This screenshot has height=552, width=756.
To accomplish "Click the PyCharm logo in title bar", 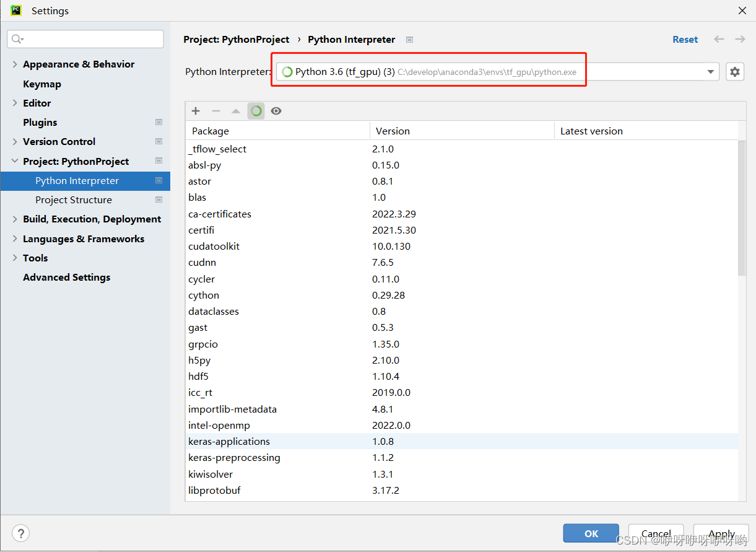I will tap(16, 11).
